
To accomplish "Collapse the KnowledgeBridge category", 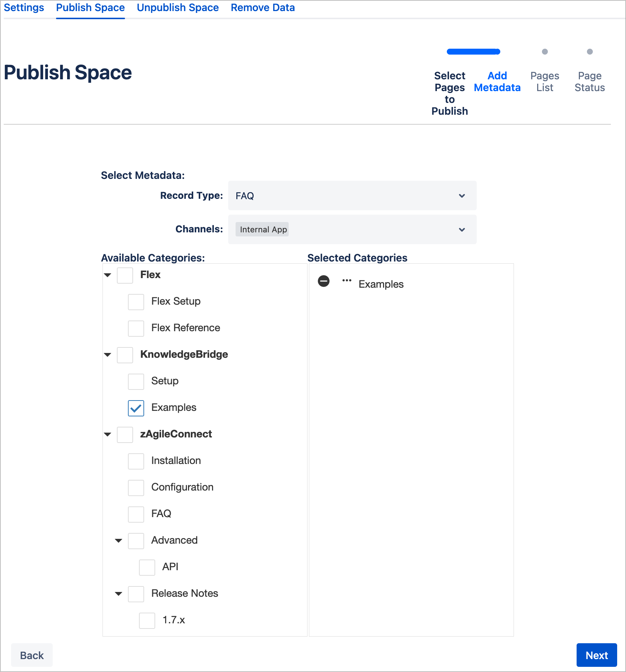I will click(108, 355).
